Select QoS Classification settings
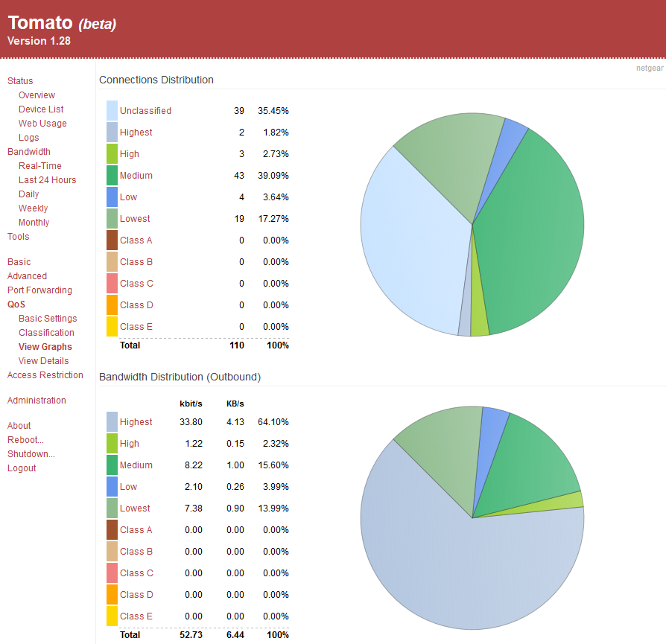Screen dimensions: 666x644 click(46, 333)
